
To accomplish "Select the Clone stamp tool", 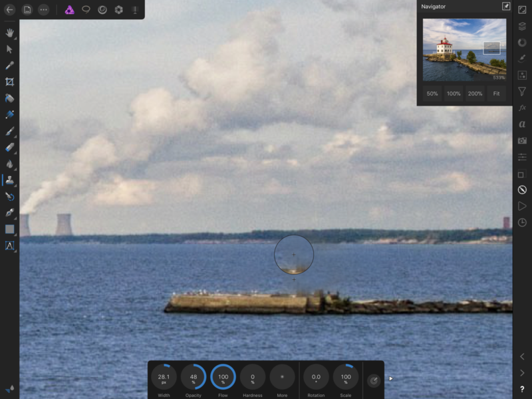I will pos(10,180).
